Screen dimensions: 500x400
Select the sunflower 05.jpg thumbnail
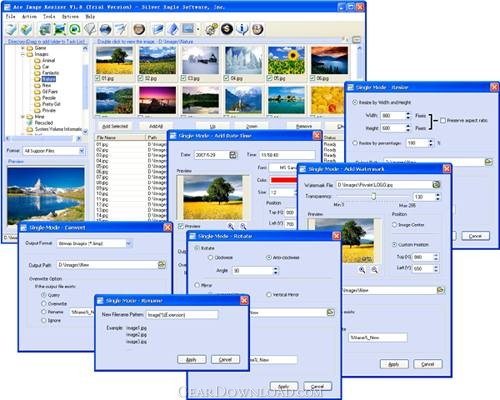point(286,60)
